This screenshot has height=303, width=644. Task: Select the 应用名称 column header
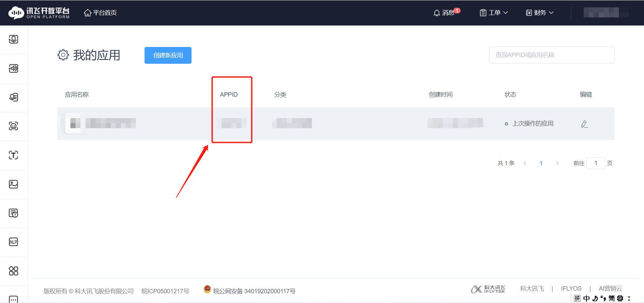(x=77, y=94)
